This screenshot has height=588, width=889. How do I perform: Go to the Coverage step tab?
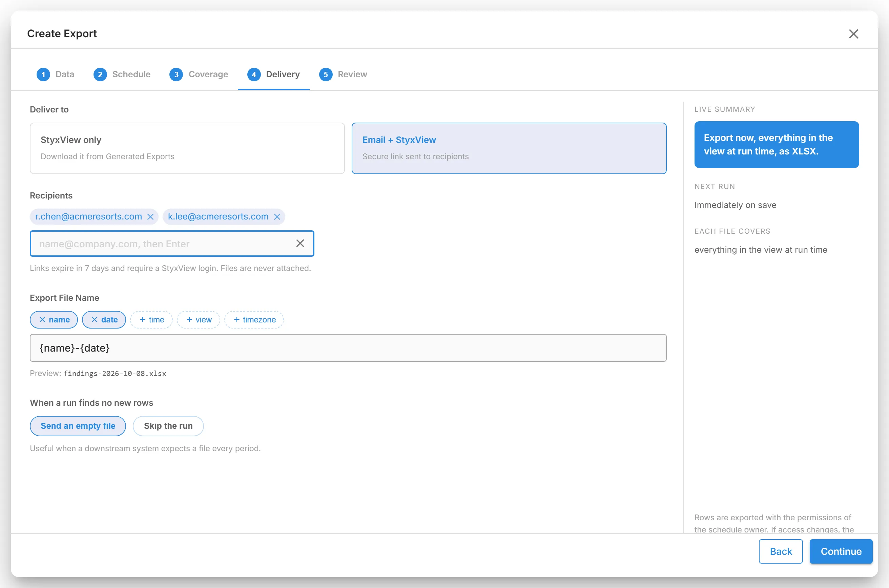[199, 74]
